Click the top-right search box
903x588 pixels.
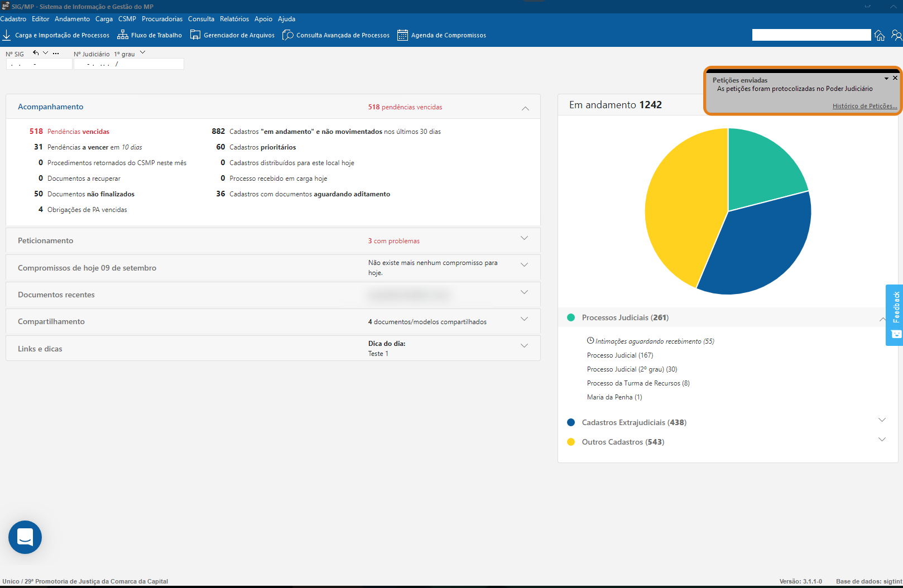(x=811, y=35)
